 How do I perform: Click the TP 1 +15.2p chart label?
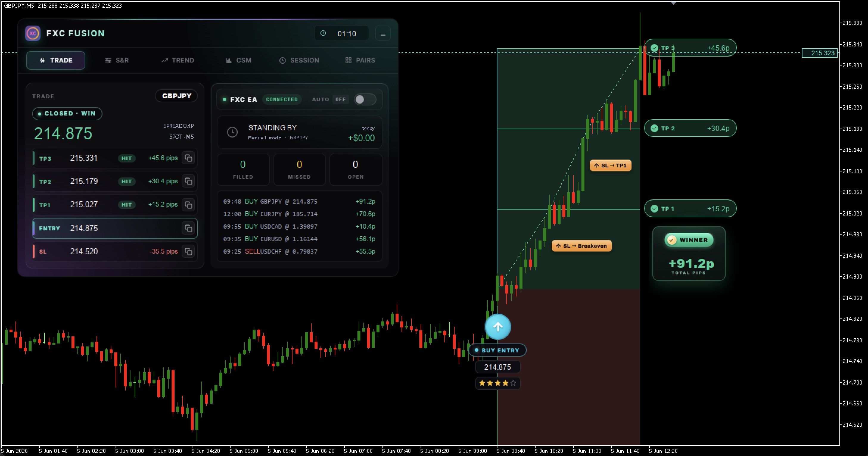pyautogui.click(x=690, y=208)
